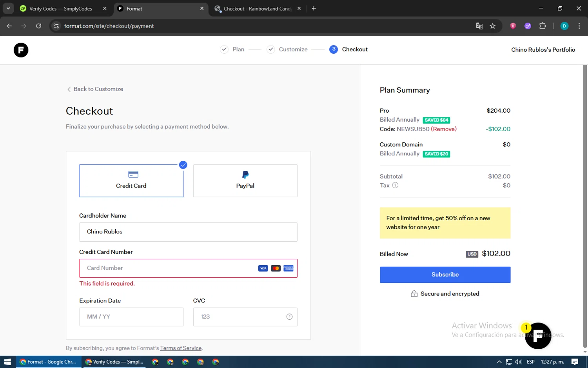
Task: Click the browser back arrow
Action: click(9, 26)
